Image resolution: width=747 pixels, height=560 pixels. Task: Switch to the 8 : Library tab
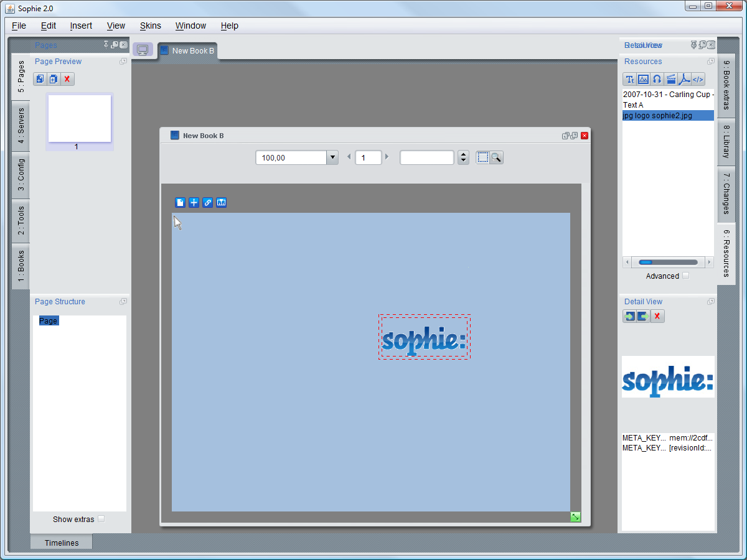tap(726, 141)
